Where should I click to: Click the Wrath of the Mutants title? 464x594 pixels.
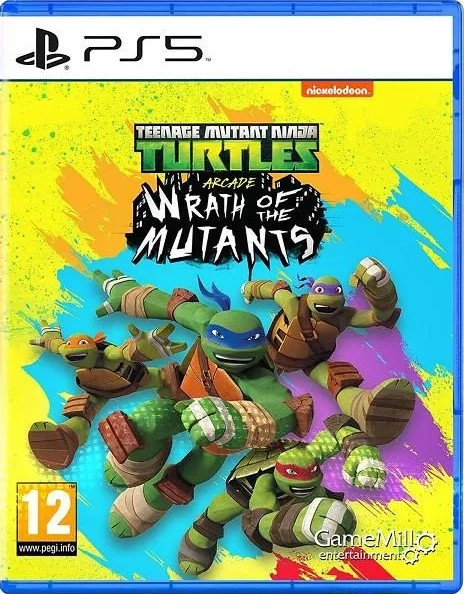pos(227,226)
